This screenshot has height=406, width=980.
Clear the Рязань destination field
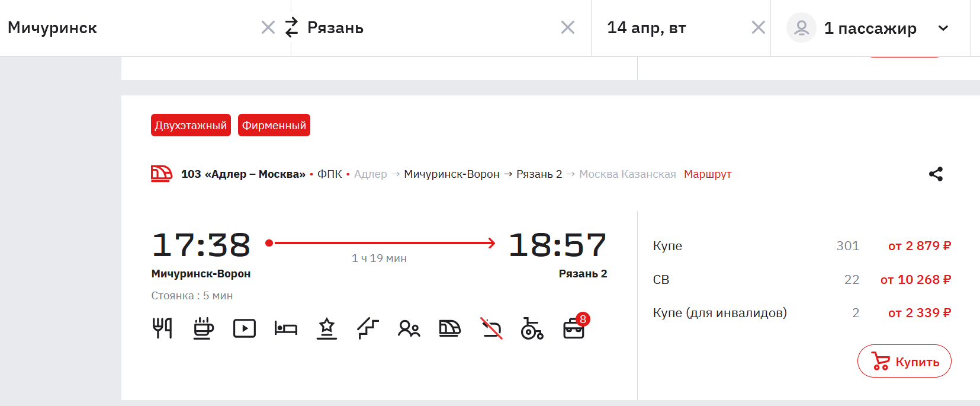(568, 27)
